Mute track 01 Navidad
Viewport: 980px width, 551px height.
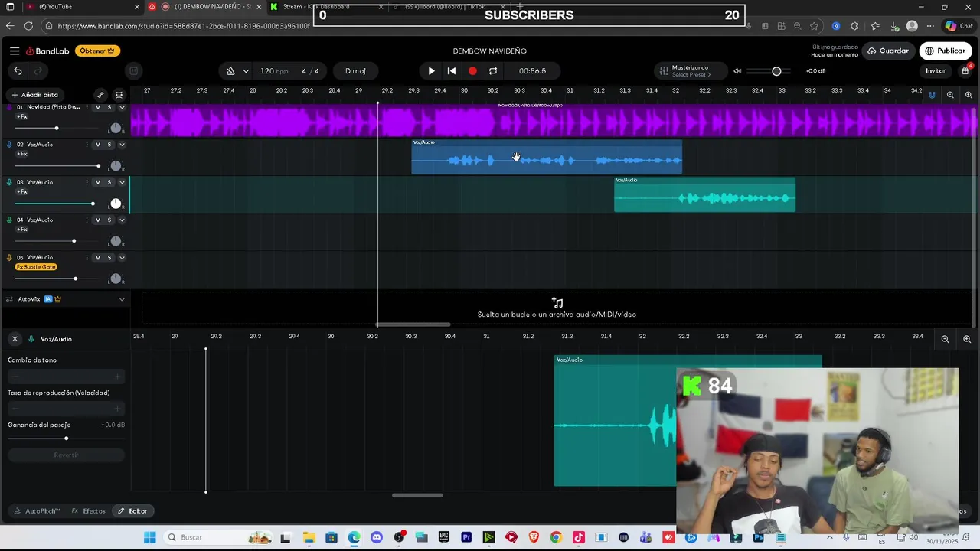(97, 107)
